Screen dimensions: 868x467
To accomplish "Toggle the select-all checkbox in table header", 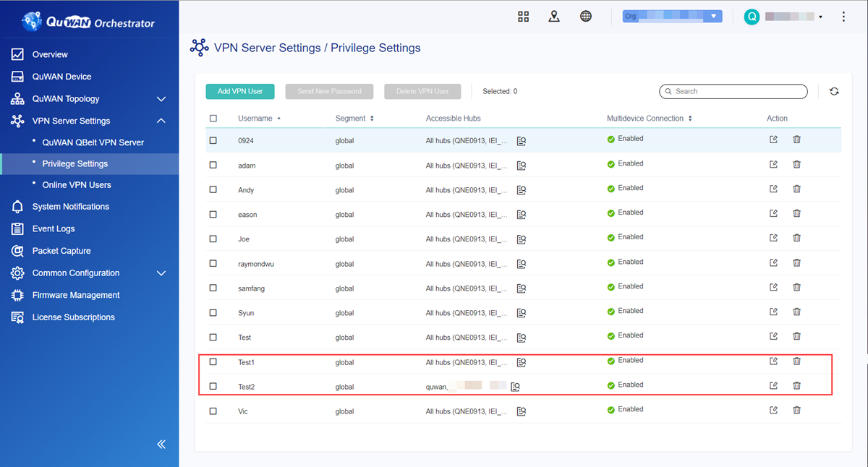I will (213, 119).
